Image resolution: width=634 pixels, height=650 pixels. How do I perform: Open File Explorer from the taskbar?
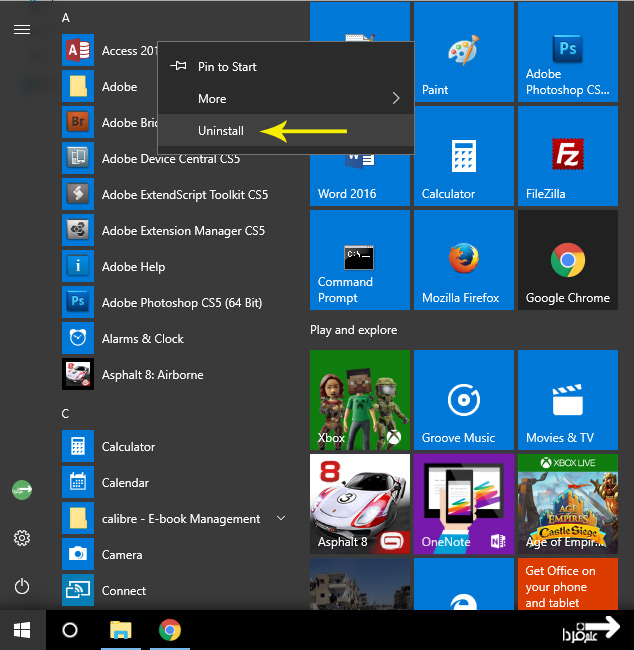point(120,630)
